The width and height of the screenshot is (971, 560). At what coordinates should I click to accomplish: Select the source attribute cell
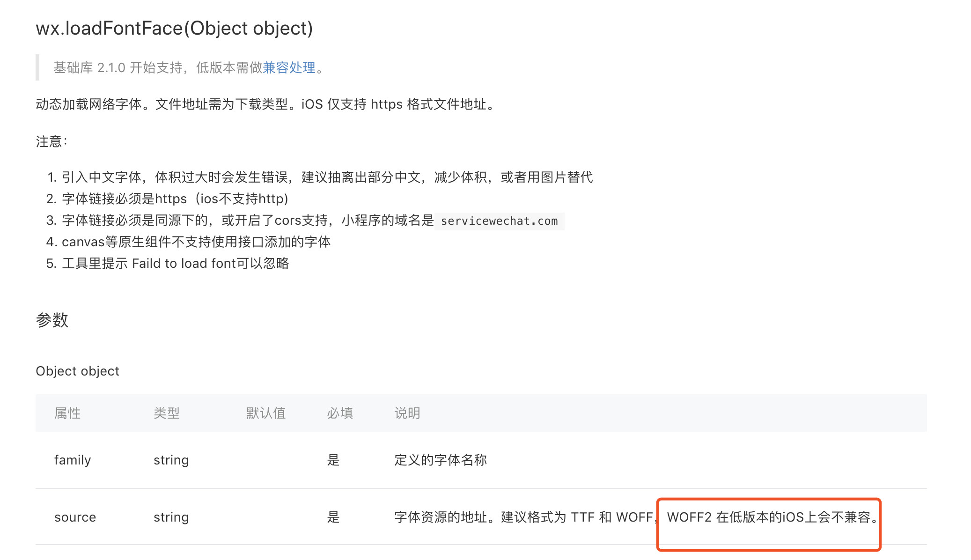click(75, 517)
